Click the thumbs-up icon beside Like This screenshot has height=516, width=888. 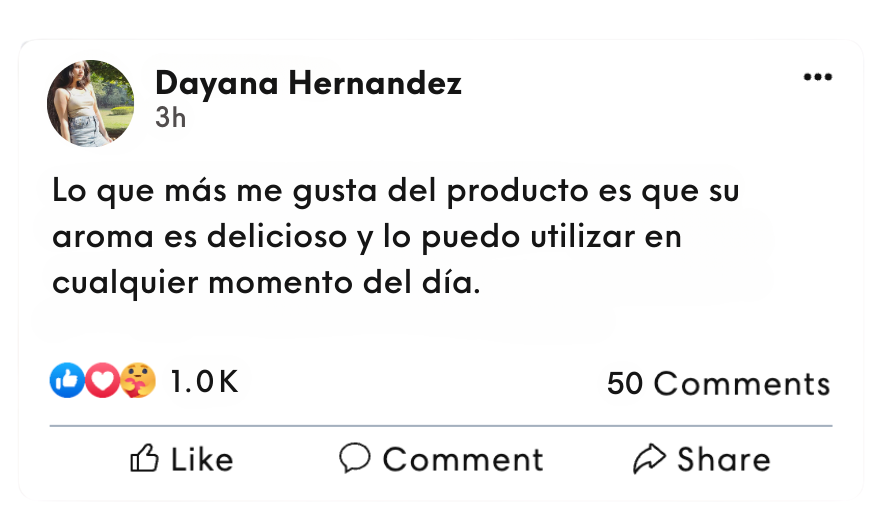tap(145, 459)
